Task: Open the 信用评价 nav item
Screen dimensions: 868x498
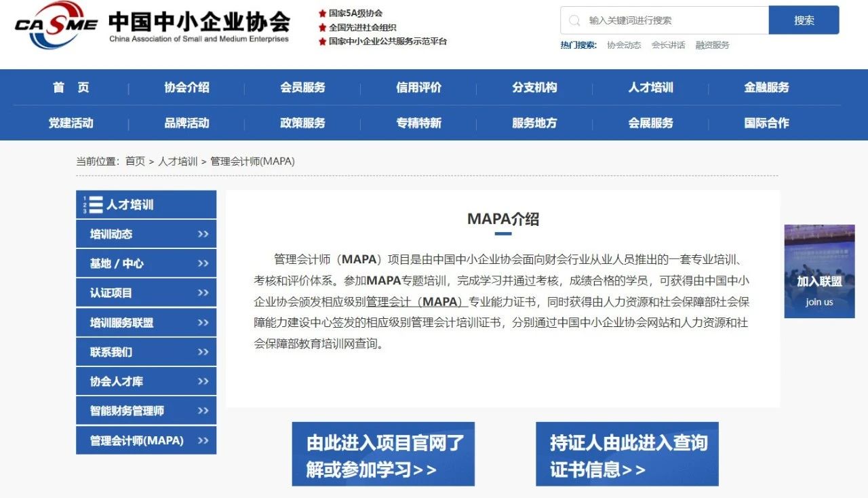Action: (x=418, y=88)
